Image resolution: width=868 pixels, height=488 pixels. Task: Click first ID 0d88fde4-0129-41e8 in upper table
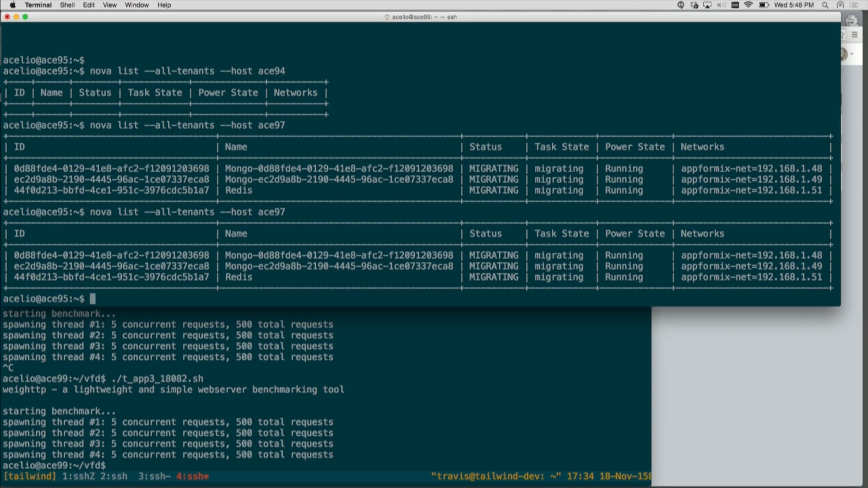pyautogui.click(x=111, y=168)
